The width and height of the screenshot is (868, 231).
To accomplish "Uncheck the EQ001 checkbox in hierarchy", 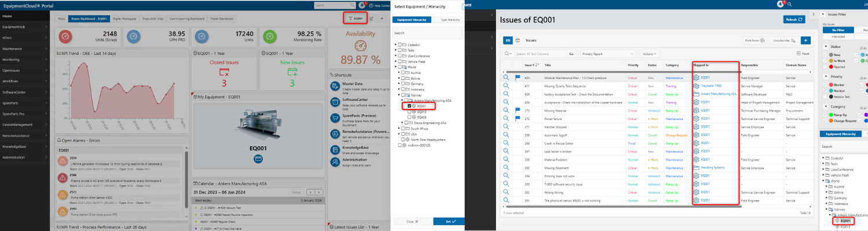I will coord(410,106).
